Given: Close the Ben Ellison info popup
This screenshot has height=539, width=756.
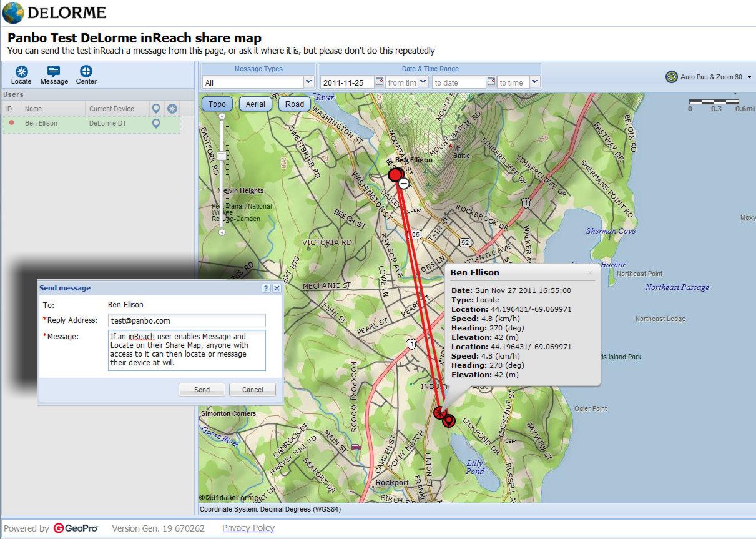Looking at the screenshot, I should click(x=590, y=273).
